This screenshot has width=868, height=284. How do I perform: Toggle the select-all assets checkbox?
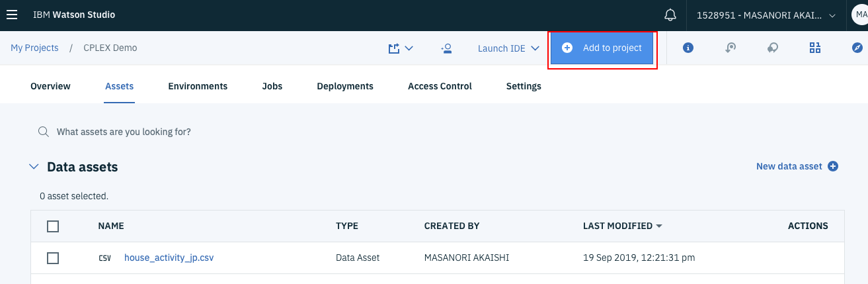pyautogui.click(x=53, y=226)
